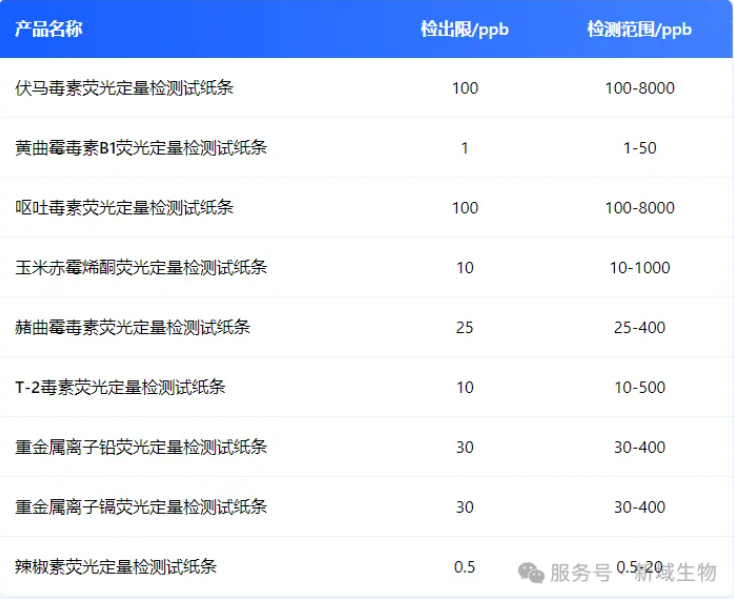Click the 赭曲霉毒素荧光定量检测试纸条 row name

coord(133,327)
